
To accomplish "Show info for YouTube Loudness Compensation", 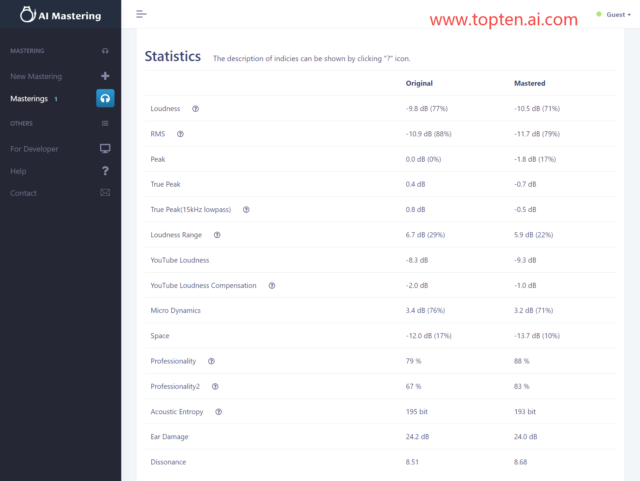I will (x=271, y=285).
